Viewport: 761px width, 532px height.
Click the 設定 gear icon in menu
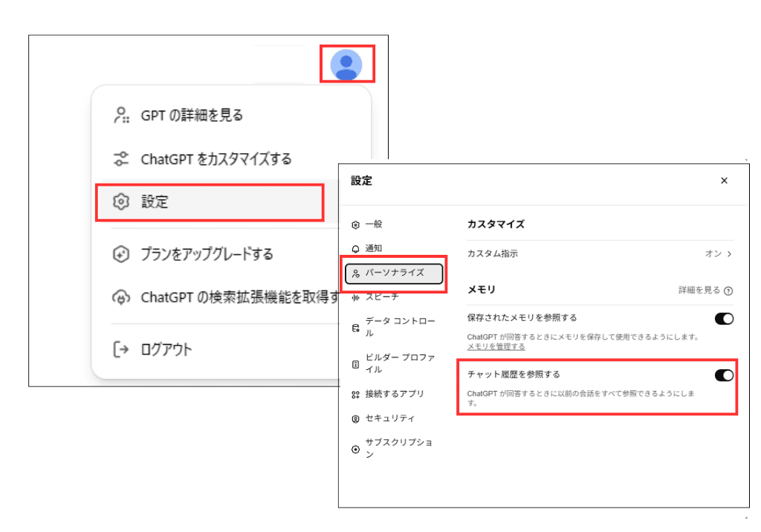pyautogui.click(x=120, y=201)
